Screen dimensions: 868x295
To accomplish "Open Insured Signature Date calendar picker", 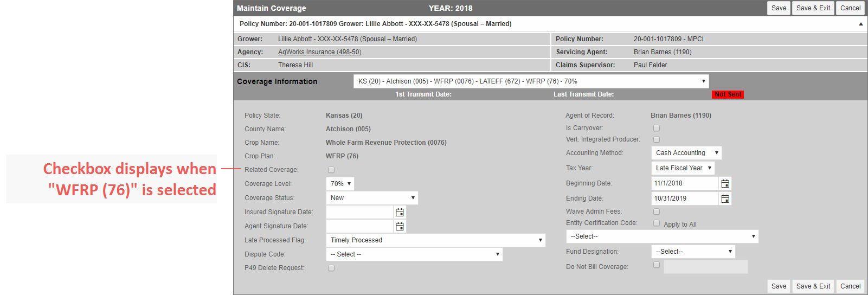I will coord(400,213).
